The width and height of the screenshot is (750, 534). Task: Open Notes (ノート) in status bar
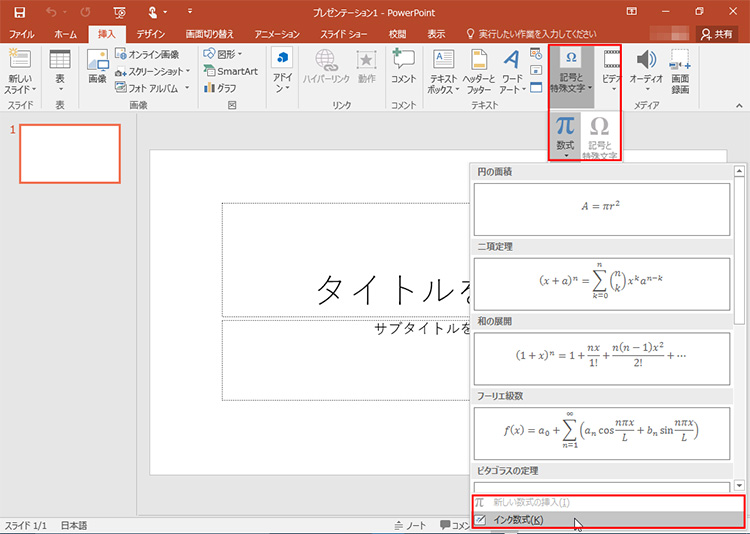coord(411,526)
